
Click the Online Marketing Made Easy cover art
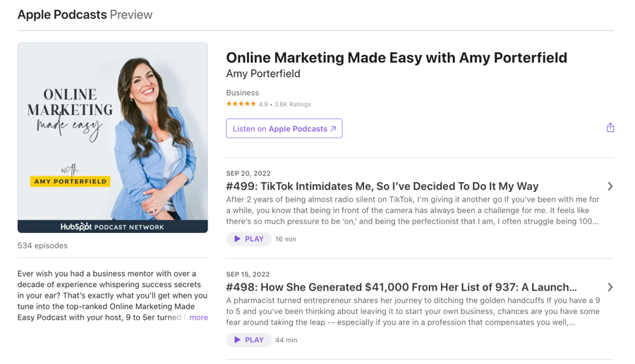click(x=113, y=138)
